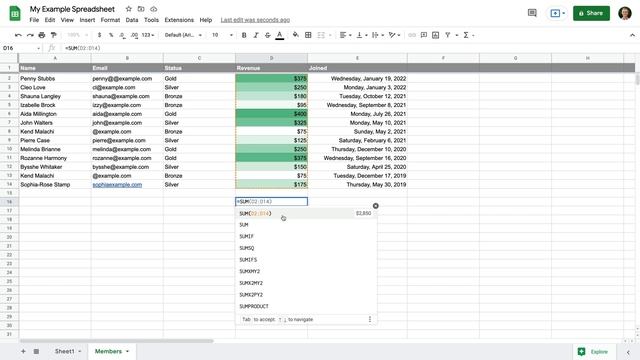Dismiss formula suggestions with X icon
The image size is (640, 360).
(376, 206)
